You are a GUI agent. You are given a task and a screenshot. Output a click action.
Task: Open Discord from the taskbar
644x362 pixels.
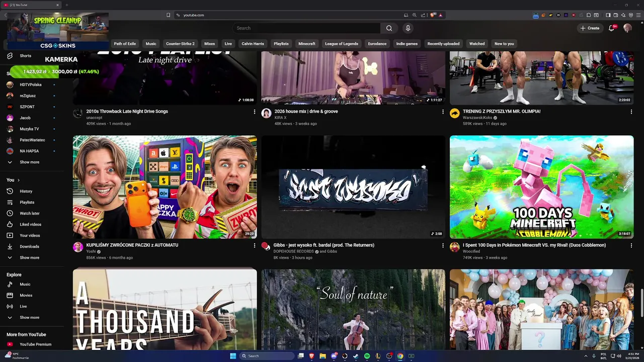[334, 356]
